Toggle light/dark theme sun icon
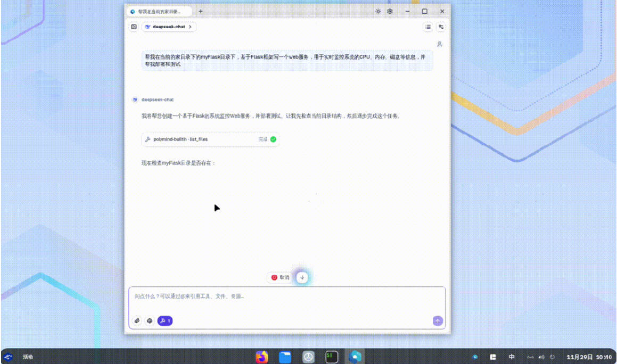Screen dimensions: 617x364 point(378,11)
